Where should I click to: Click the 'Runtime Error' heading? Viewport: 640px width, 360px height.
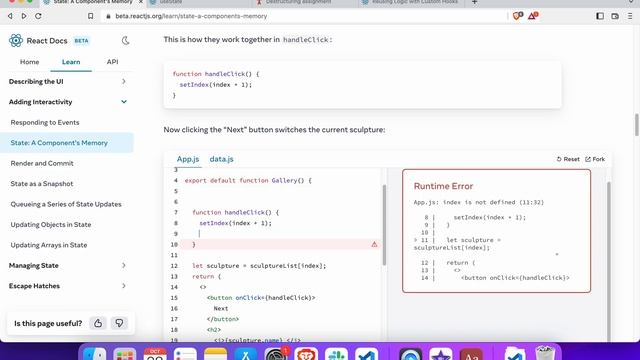(443, 186)
